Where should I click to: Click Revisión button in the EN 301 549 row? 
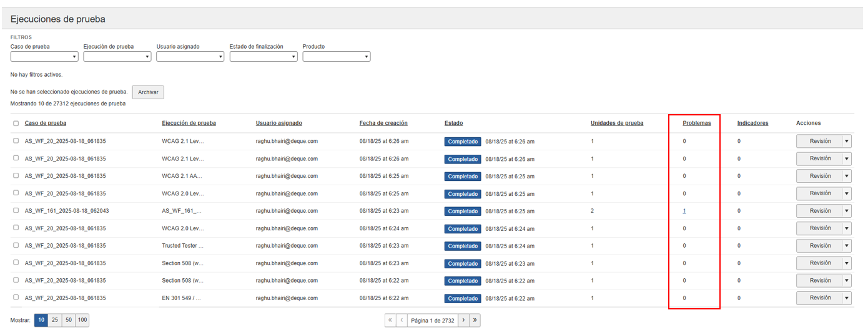819,298
